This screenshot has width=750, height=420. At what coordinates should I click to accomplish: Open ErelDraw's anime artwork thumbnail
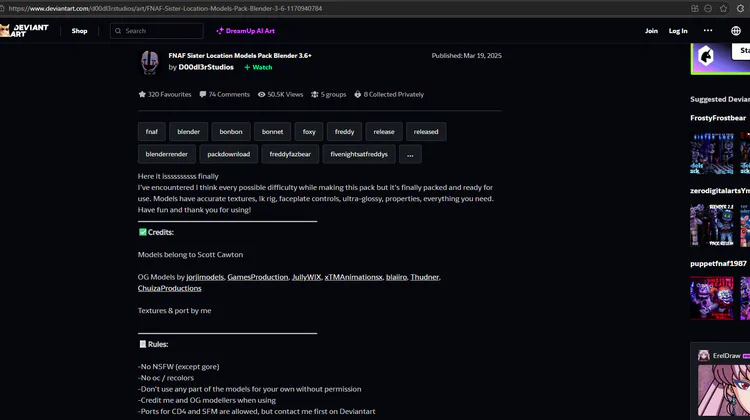[724, 390]
